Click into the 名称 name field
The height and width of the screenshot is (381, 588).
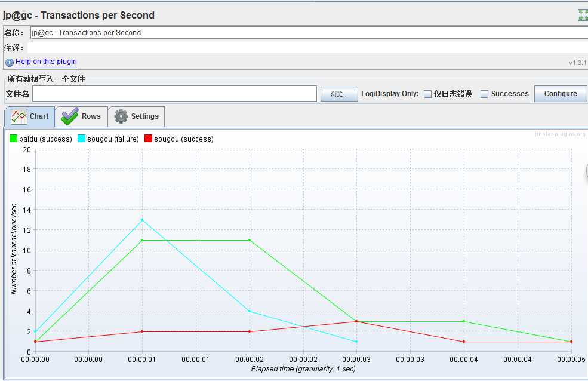pos(309,33)
